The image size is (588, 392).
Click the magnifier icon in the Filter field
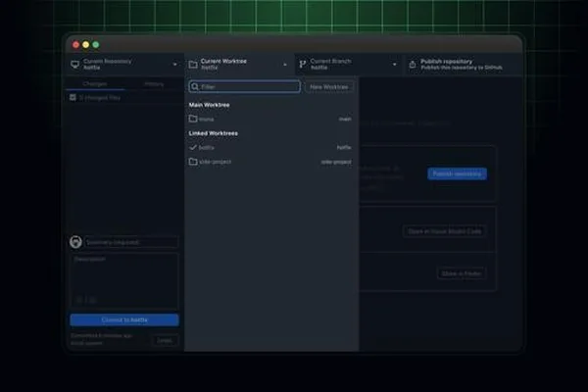[195, 86]
